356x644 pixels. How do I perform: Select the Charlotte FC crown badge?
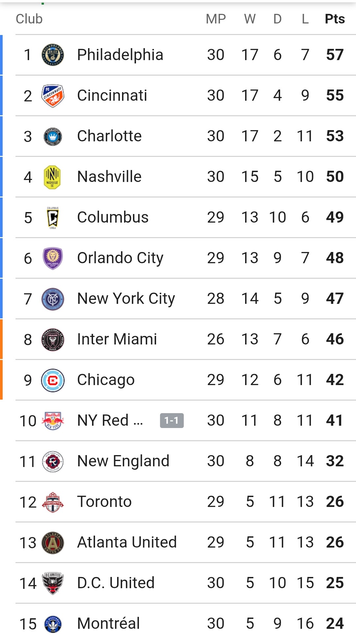pyautogui.click(x=53, y=136)
